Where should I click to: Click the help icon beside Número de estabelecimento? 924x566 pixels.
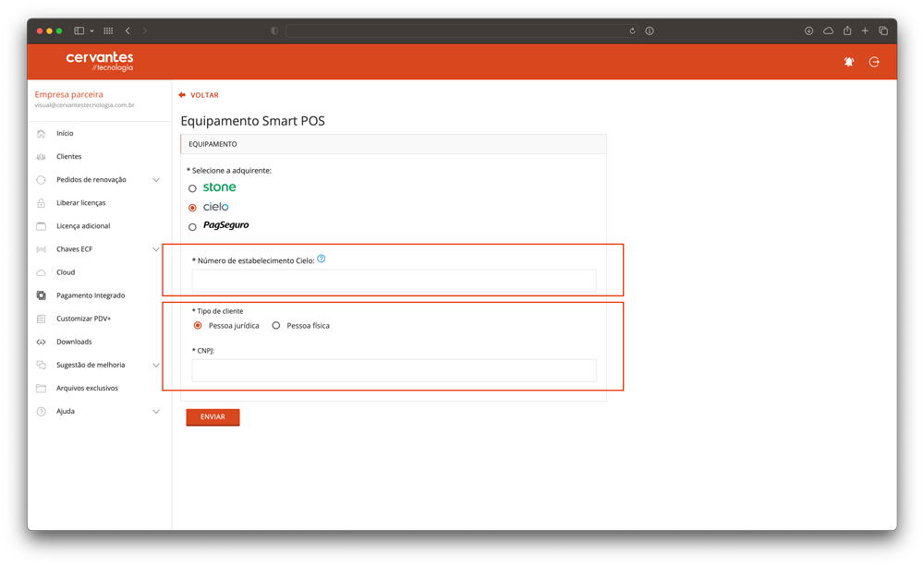pos(322,259)
